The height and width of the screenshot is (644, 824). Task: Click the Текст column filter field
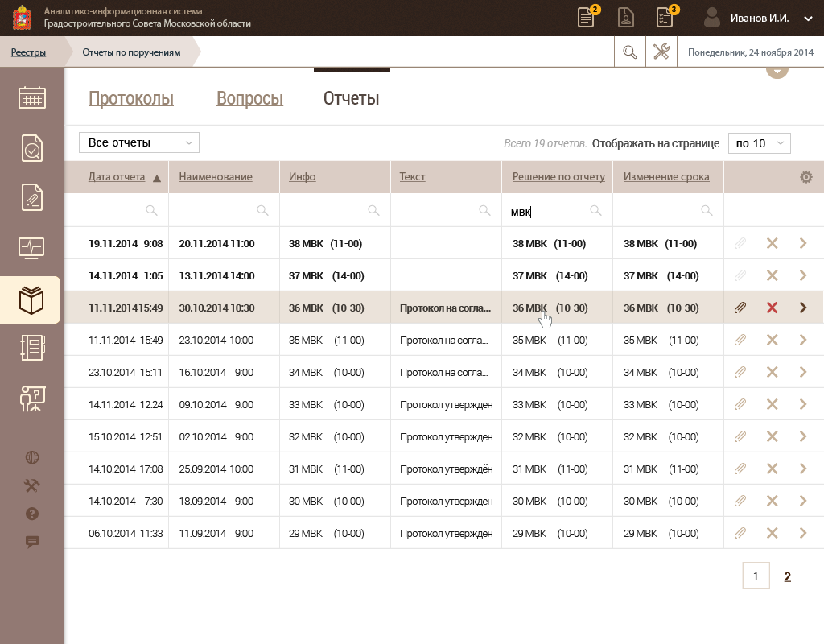point(446,210)
